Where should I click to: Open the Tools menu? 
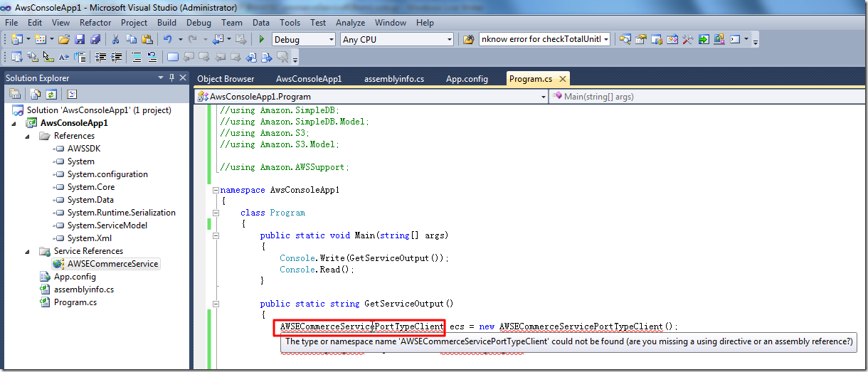pyautogui.click(x=290, y=23)
